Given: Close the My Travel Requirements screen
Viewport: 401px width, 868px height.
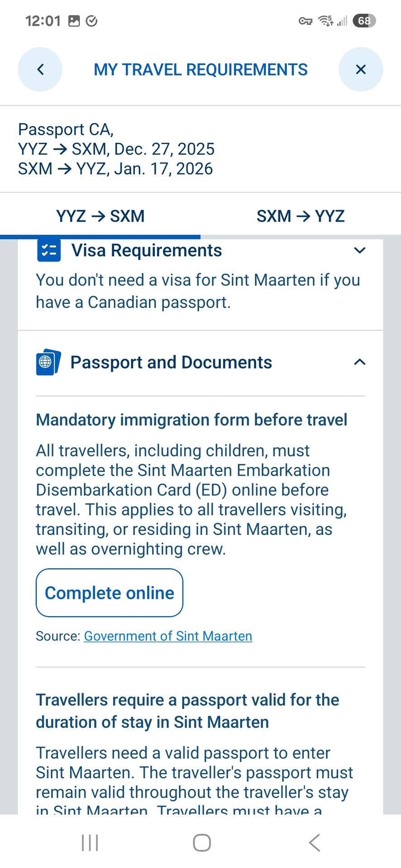Looking at the screenshot, I should (x=361, y=69).
